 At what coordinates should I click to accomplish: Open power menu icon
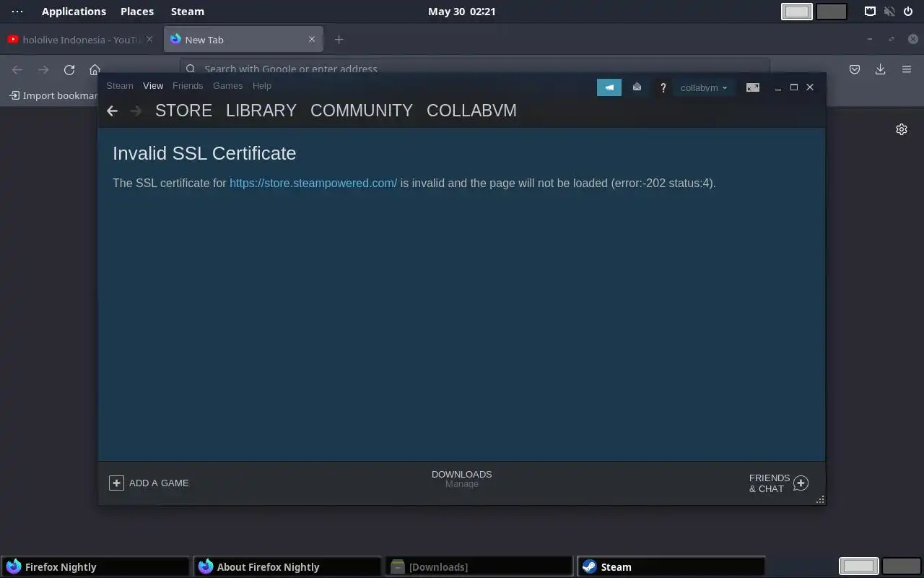[908, 12]
